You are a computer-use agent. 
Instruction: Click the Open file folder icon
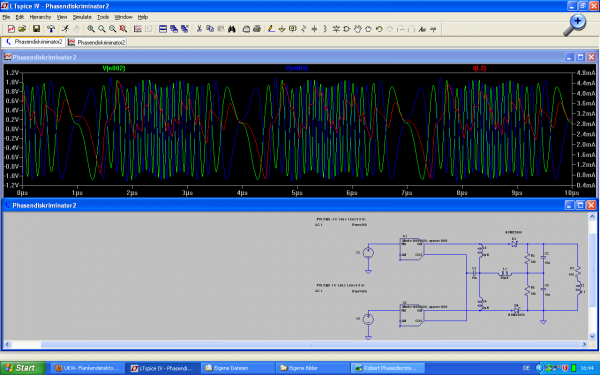(x=22, y=29)
